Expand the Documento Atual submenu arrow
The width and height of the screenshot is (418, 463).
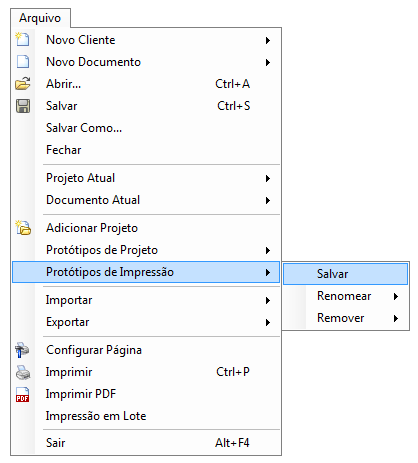[268, 200]
